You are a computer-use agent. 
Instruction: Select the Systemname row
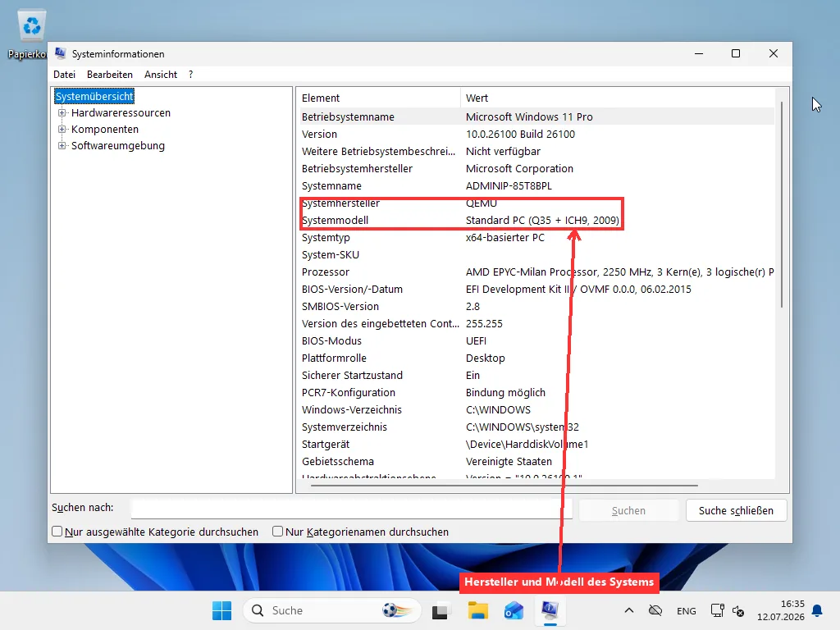(x=536, y=186)
